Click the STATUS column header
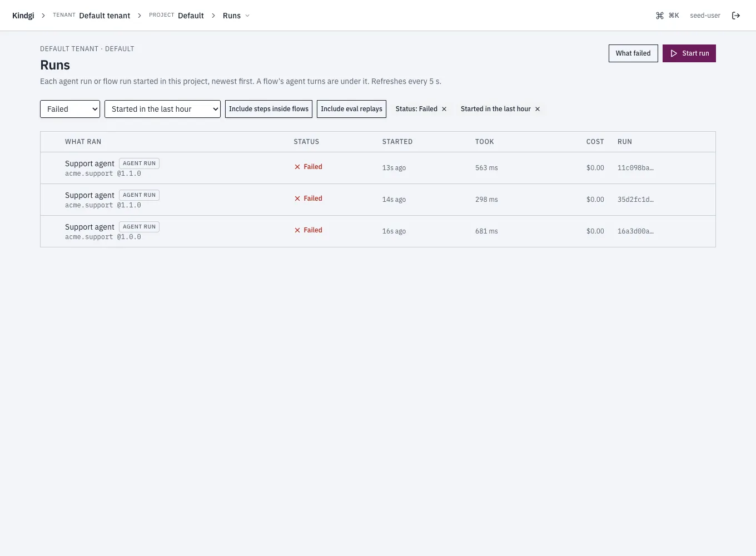Screen dimensions: 756x556 coord(306,142)
